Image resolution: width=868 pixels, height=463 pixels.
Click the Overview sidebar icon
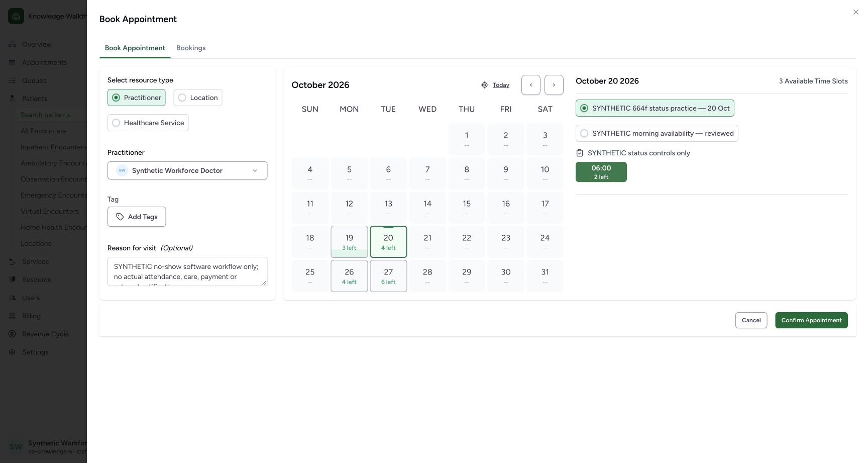(12, 44)
